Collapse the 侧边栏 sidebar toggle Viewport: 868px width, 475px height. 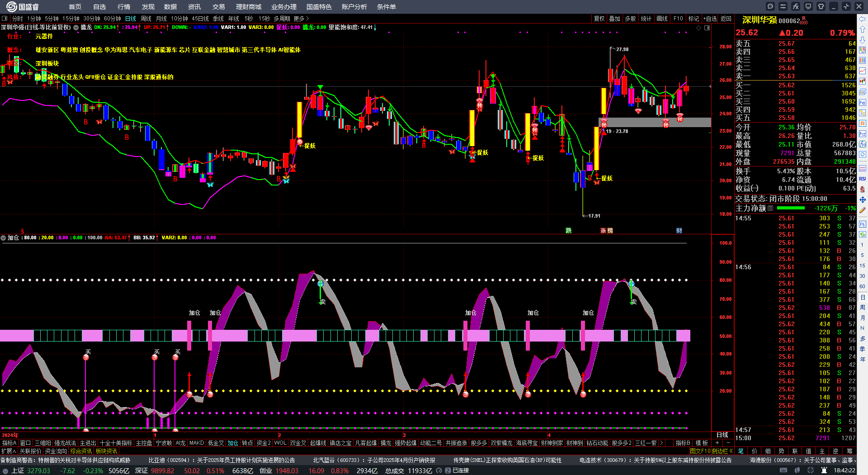point(722,451)
